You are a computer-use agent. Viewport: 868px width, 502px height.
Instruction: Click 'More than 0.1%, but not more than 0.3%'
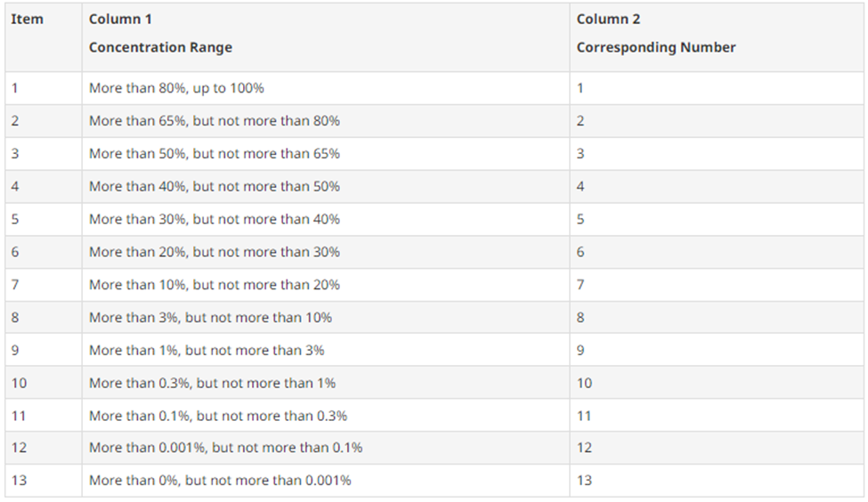(x=218, y=416)
